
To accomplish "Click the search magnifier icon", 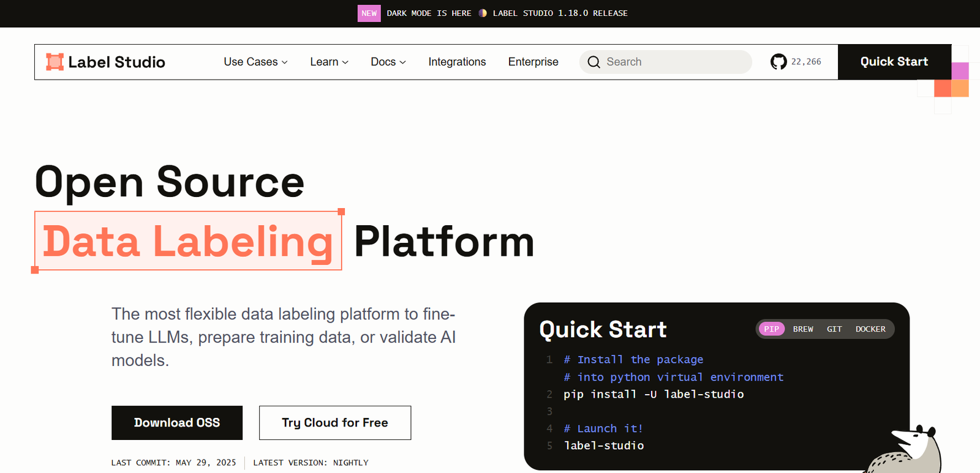I will [x=594, y=62].
